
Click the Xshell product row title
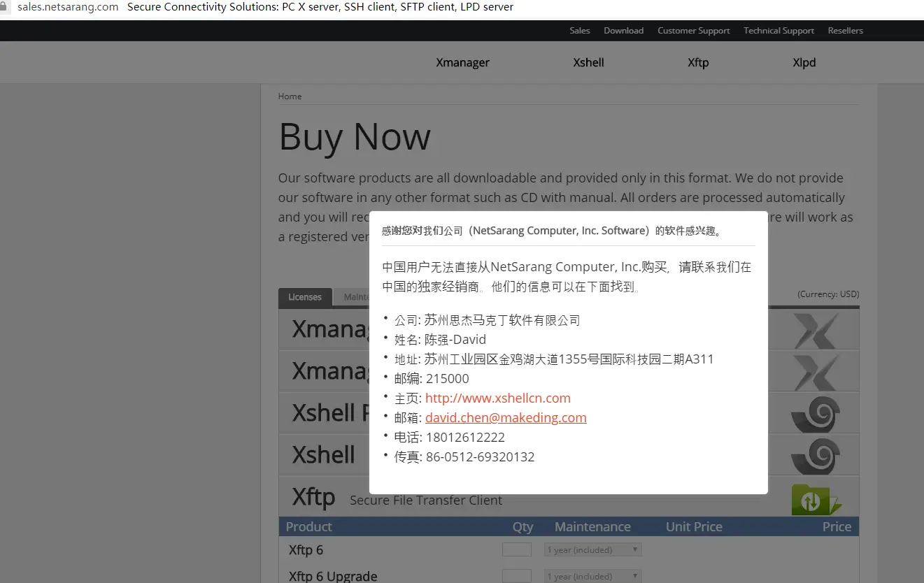324,455
